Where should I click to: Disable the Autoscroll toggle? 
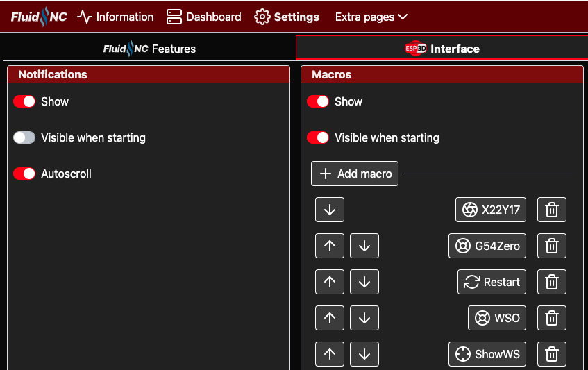coord(24,174)
